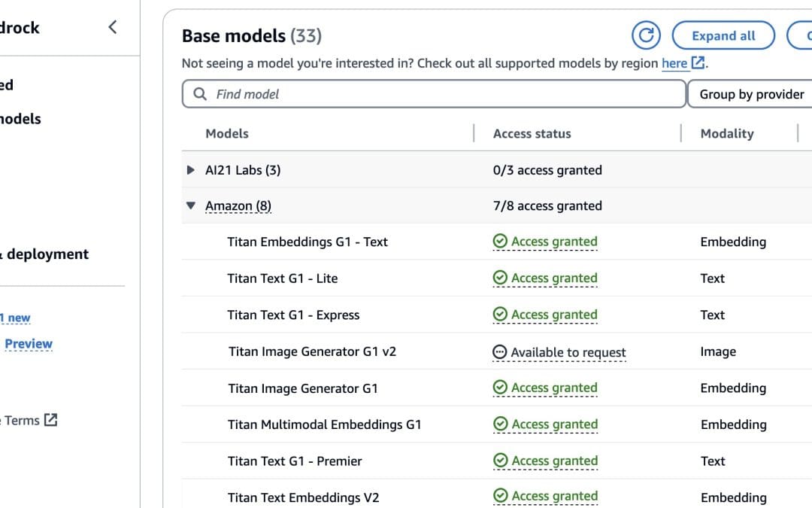Click the external link icon next to Terms
The width and height of the screenshot is (812, 508).
coord(50,420)
